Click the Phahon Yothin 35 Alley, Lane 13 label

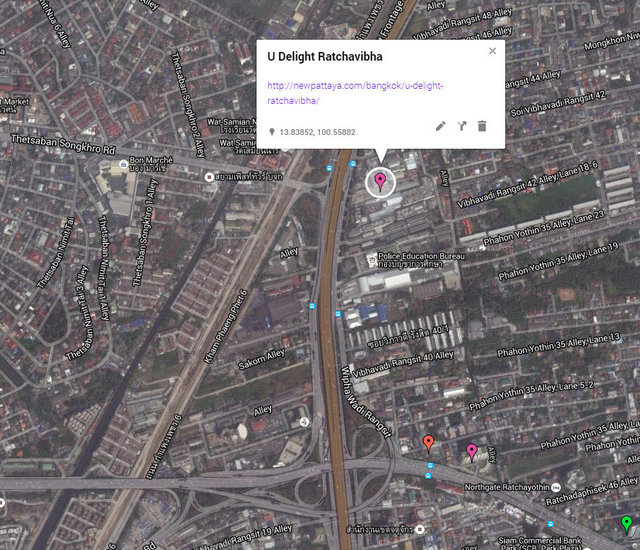tap(559, 345)
